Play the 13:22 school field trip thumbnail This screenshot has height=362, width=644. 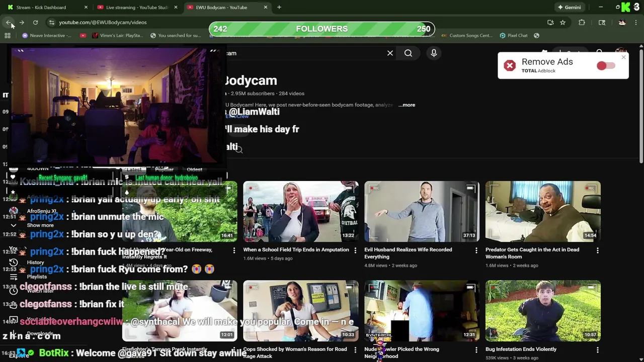[301, 212]
